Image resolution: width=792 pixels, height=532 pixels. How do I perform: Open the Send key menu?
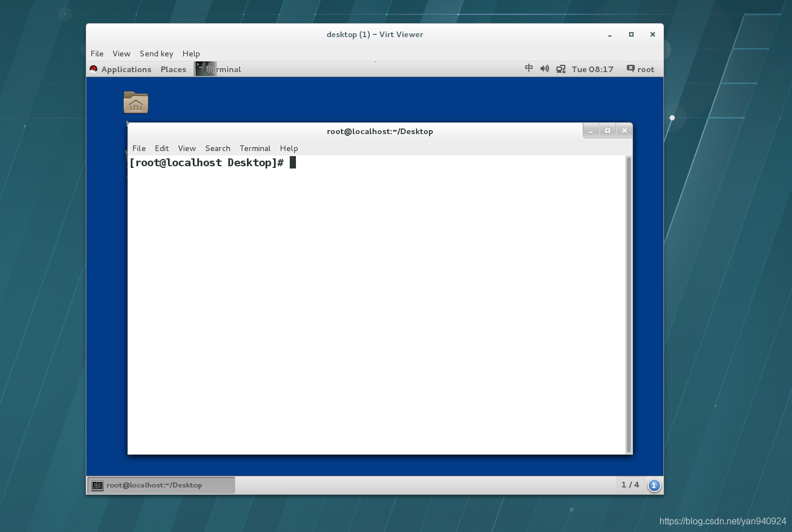point(156,54)
